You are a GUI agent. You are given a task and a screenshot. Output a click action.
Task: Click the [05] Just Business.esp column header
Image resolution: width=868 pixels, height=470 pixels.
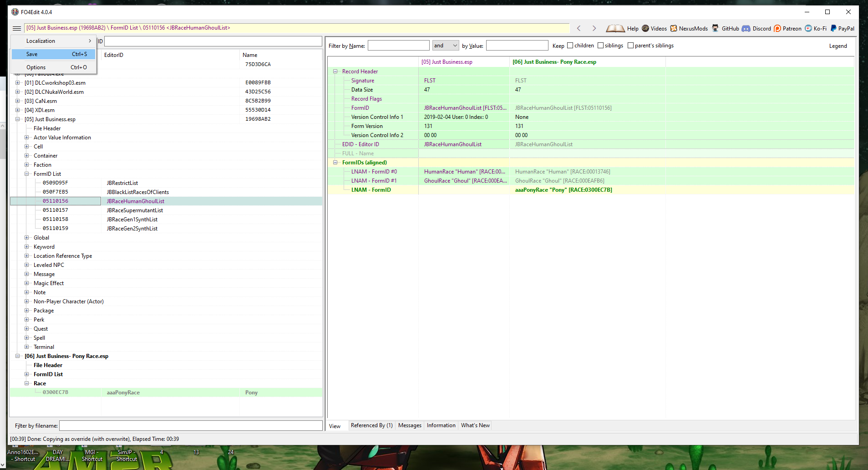pos(464,62)
